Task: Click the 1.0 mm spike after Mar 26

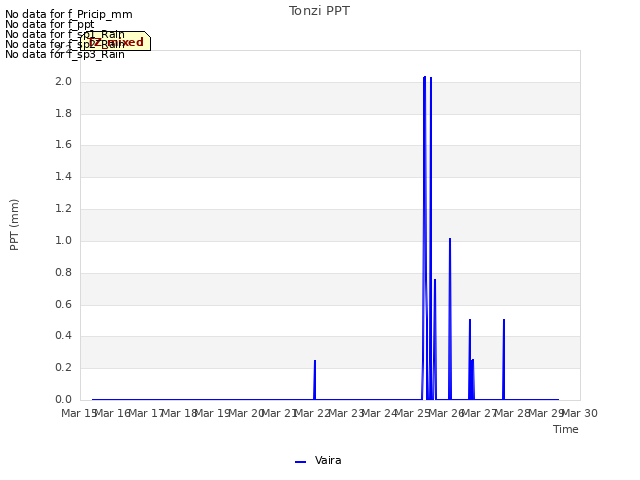Action: [450, 318]
